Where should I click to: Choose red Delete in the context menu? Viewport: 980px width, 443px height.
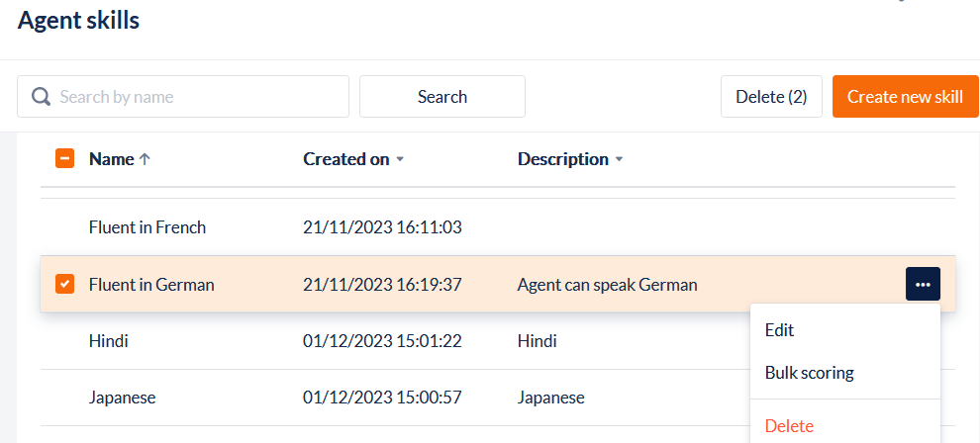coord(789,426)
